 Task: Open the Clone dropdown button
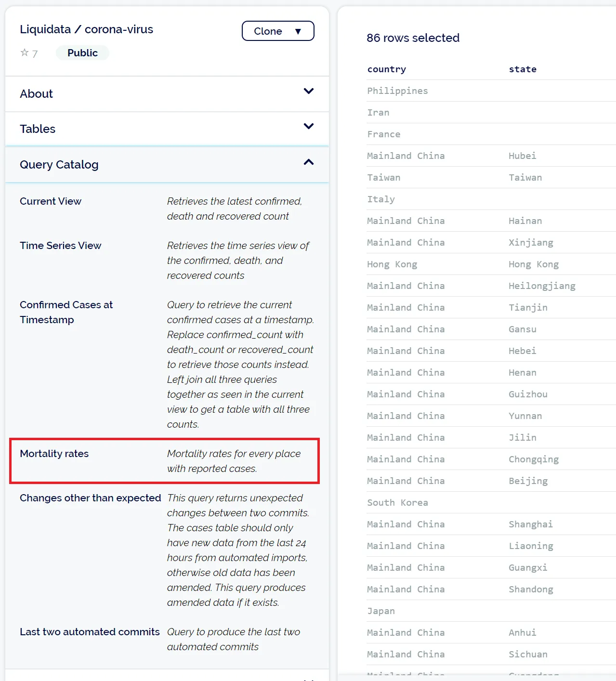pyautogui.click(x=278, y=31)
